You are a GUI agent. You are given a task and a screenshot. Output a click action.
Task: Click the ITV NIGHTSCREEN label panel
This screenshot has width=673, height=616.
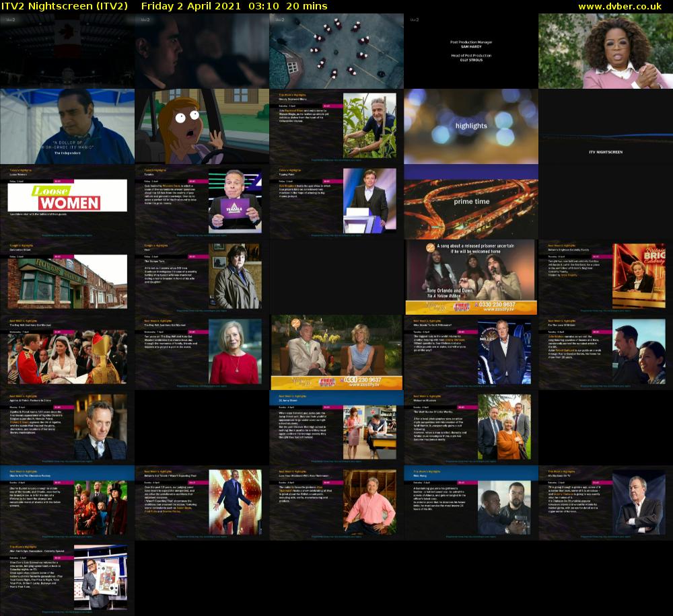coord(605,152)
